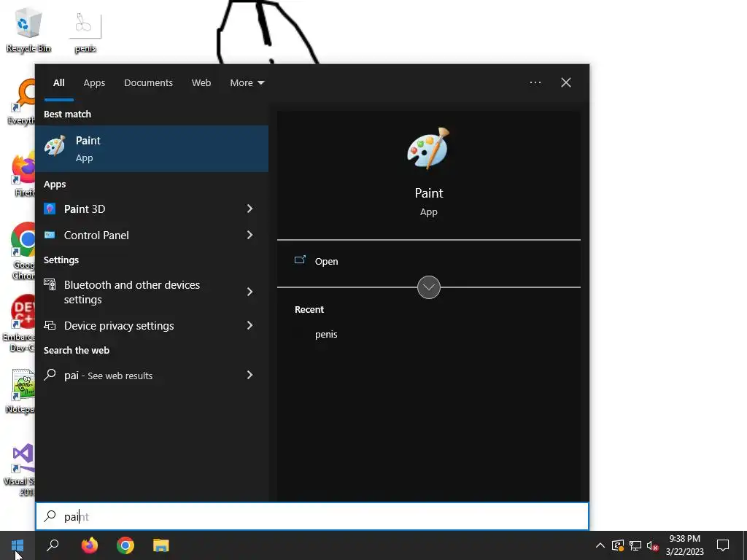Switch to the Documents search tab
The height and width of the screenshot is (560, 747).
148,83
